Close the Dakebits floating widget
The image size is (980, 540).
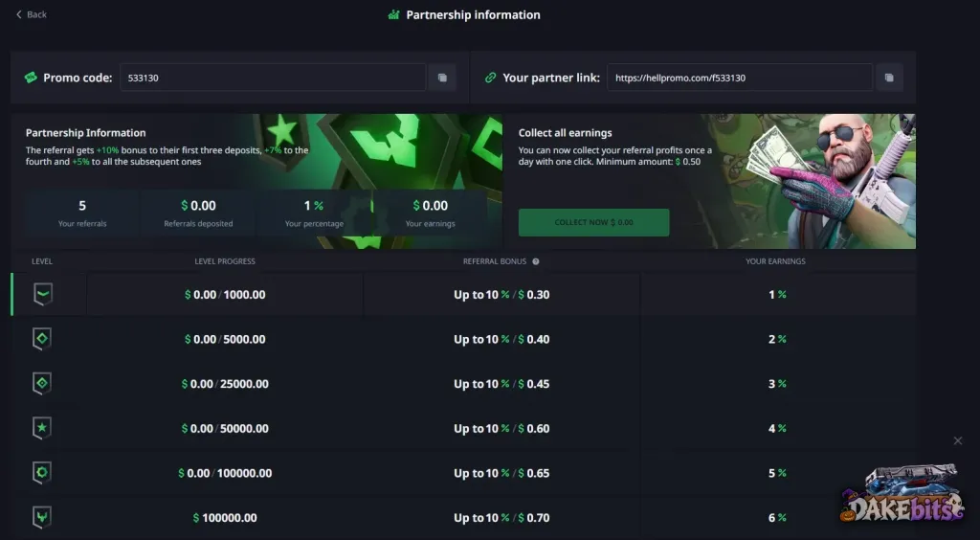coord(958,440)
